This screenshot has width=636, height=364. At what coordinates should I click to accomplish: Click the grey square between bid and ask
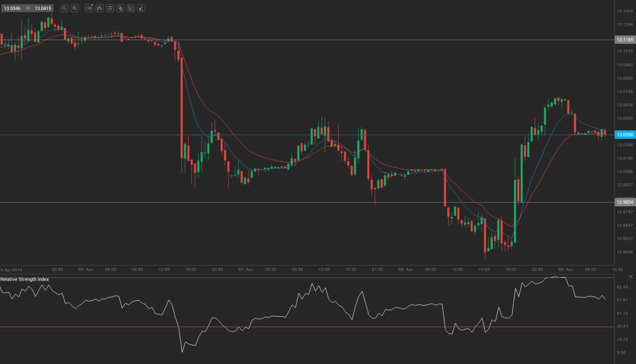pos(27,8)
